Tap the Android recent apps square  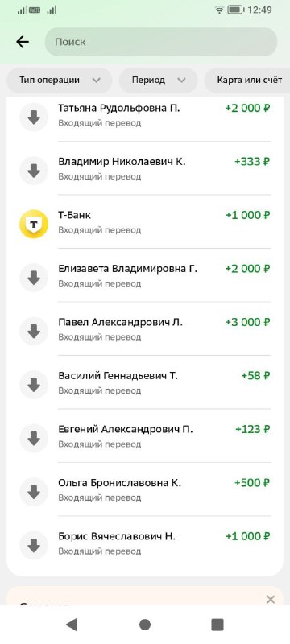coord(217,625)
